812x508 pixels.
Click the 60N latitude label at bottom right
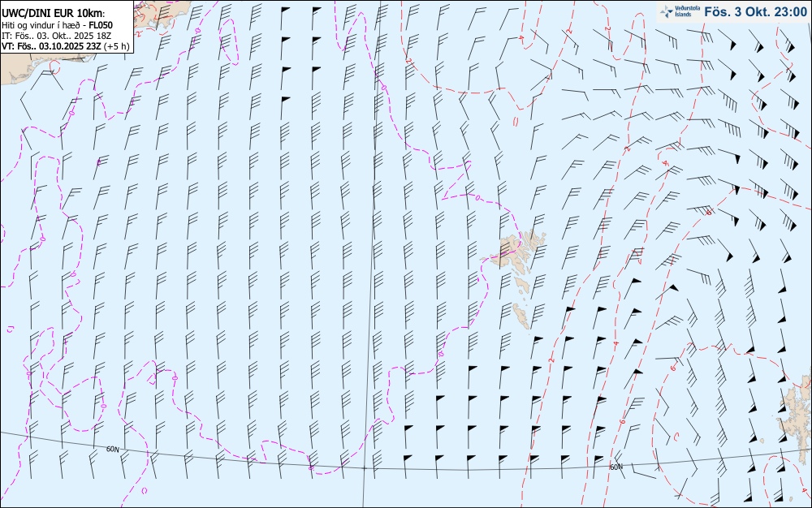click(616, 467)
